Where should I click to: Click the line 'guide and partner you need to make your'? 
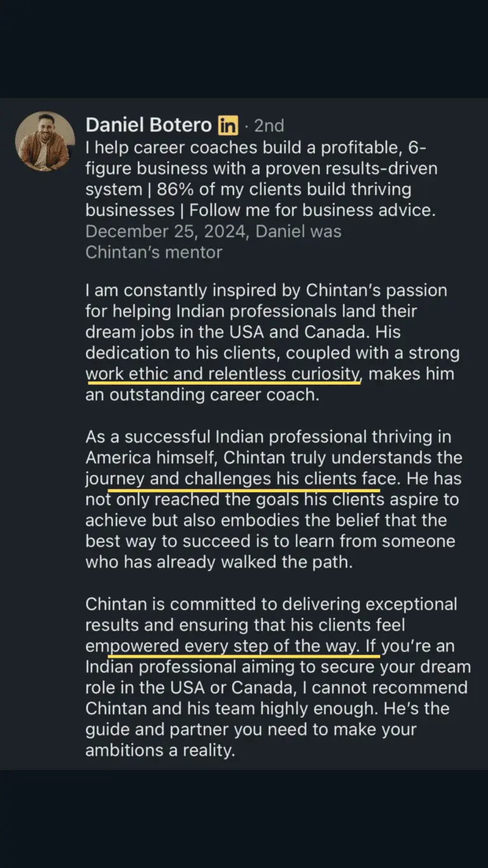coord(251,729)
